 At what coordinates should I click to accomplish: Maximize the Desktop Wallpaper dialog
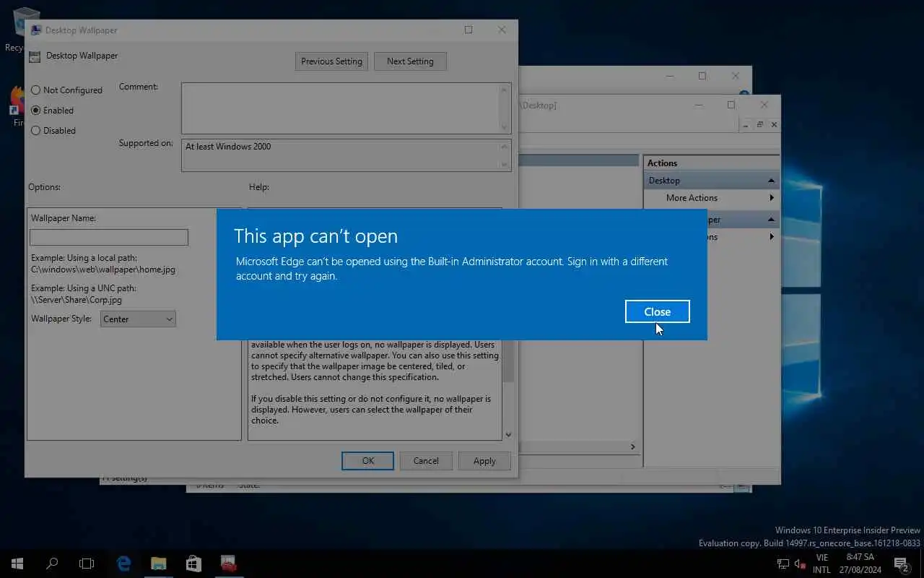pyautogui.click(x=468, y=30)
